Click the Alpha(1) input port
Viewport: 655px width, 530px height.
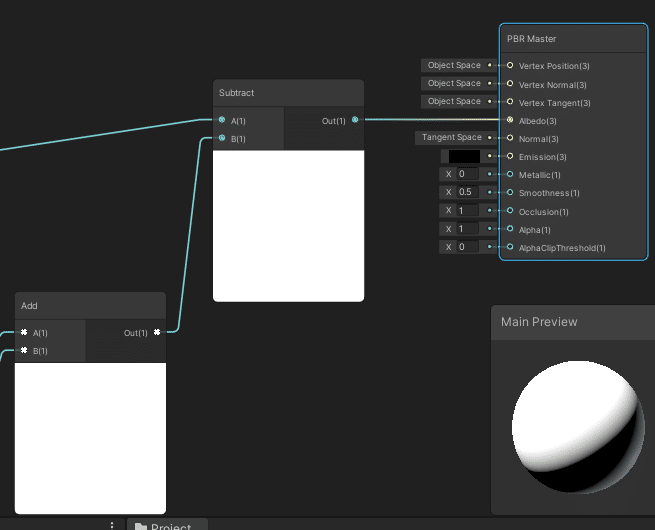pos(510,229)
